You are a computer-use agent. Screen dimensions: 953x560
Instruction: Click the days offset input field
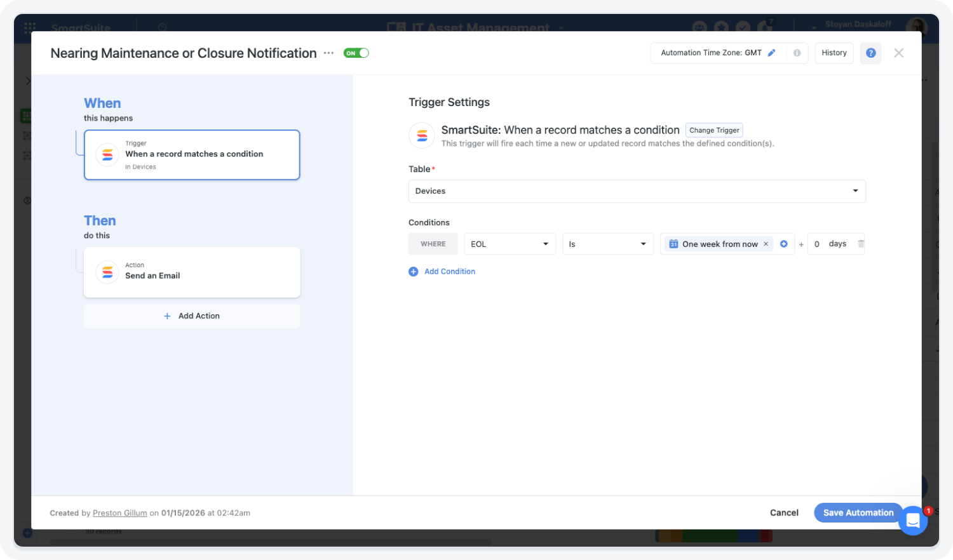[835, 244]
